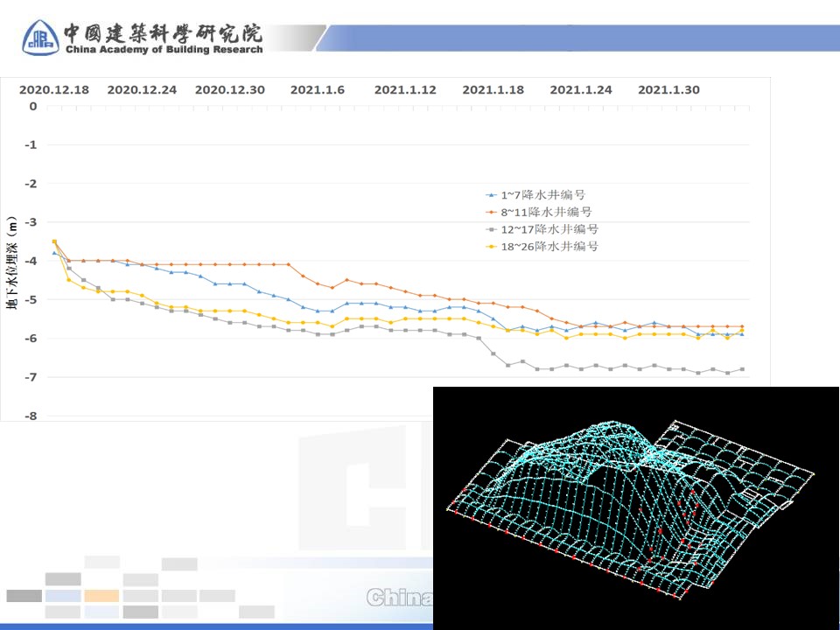840x630 pixels.
Task: Click the 2021.1.24 date axis label
Action: click(x=581, y=89)
